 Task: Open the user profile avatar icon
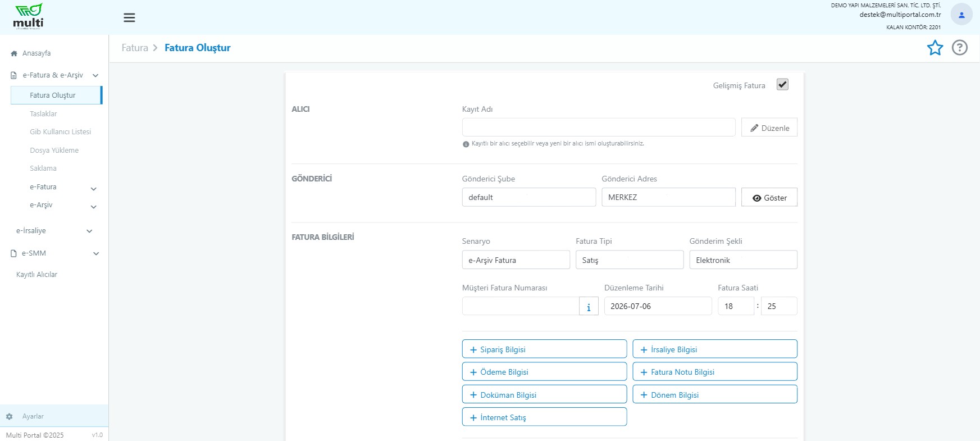(961, 15)
